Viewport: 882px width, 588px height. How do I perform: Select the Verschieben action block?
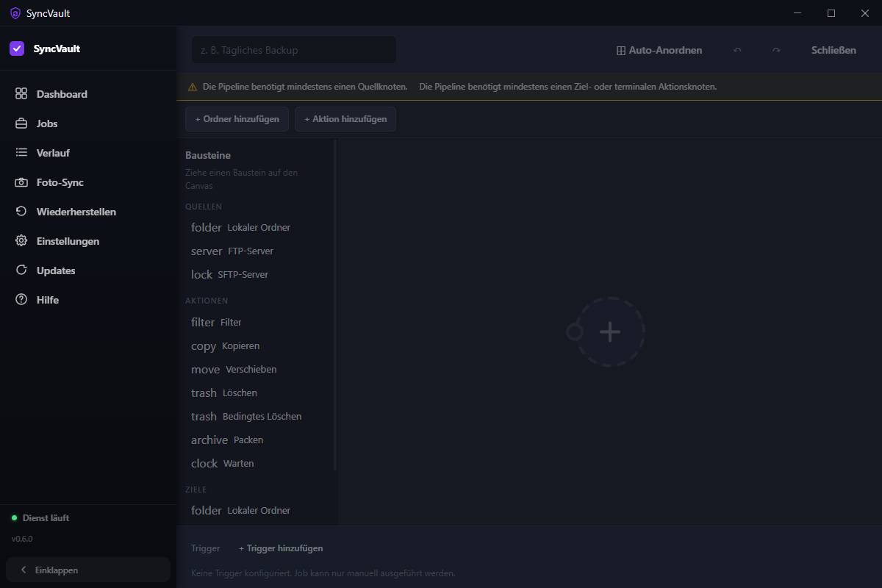[x=257, y=370]
